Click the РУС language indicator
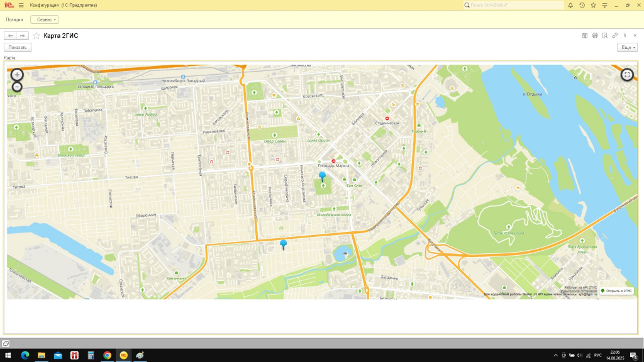The width and height of the screenshot is (644, 362). 598,356
